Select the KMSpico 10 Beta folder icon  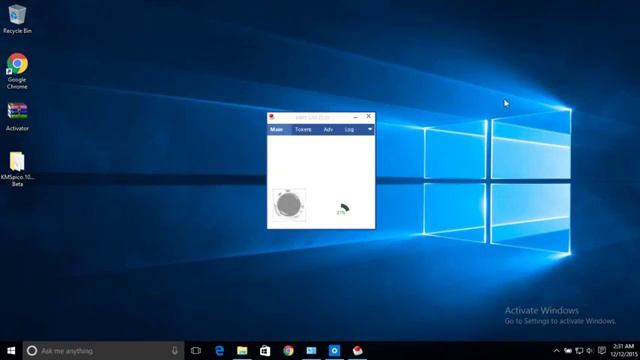[x=17, y=169]
